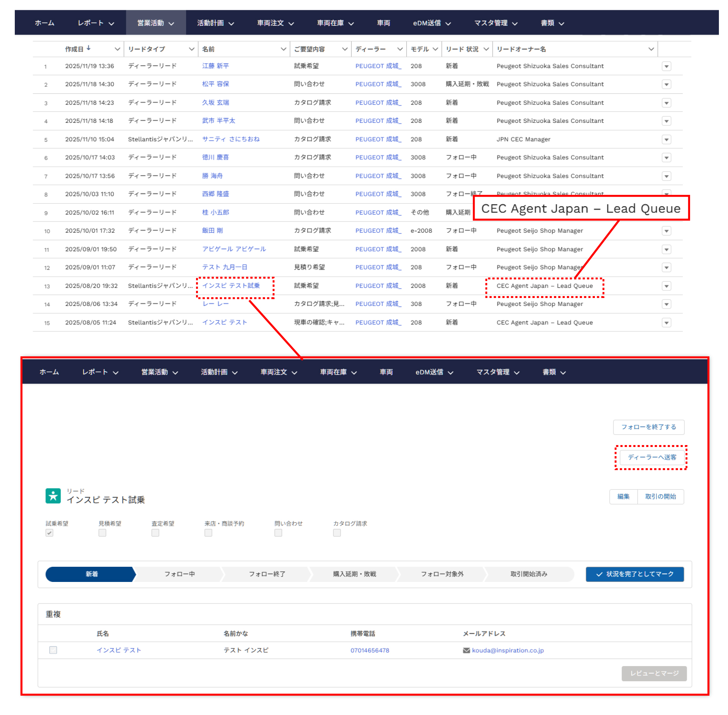Open the eDM送信 menu in lower navbar
This screenshot has height=715, width=728.
pos(434,372)
